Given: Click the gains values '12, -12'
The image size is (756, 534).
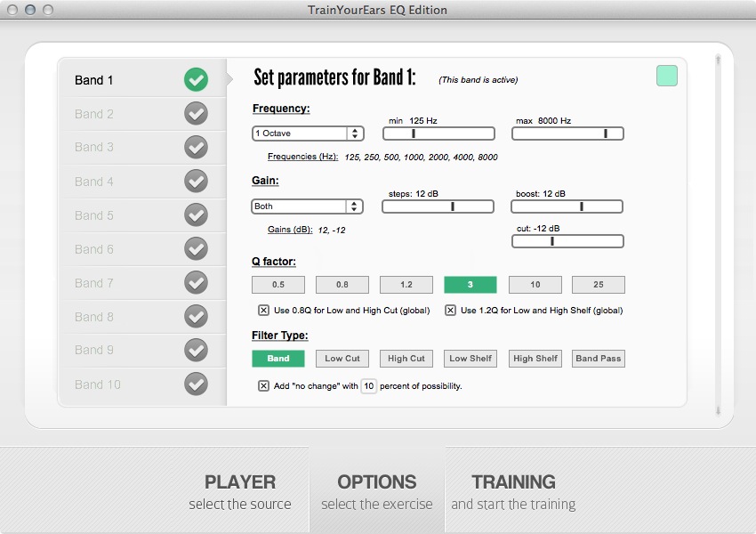Looking at the screenshot, I should (332, 231).
